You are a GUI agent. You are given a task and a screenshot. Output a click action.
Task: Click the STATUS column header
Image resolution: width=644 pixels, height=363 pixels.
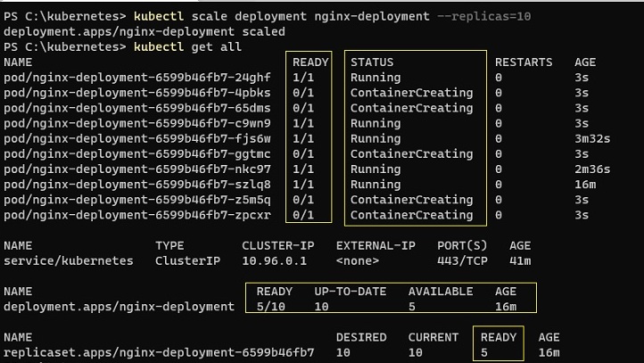[x=372, y=62]
